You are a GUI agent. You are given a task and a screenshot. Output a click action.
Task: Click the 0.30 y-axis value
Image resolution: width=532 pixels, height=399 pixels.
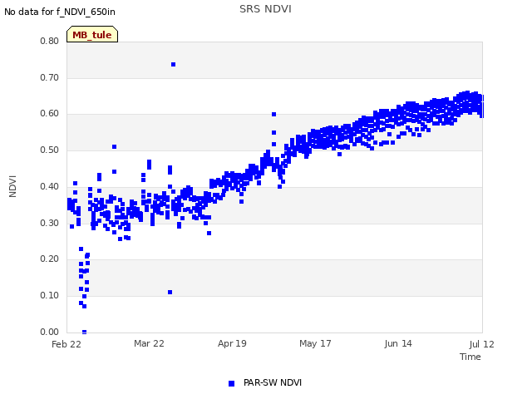tap(50, 224)
